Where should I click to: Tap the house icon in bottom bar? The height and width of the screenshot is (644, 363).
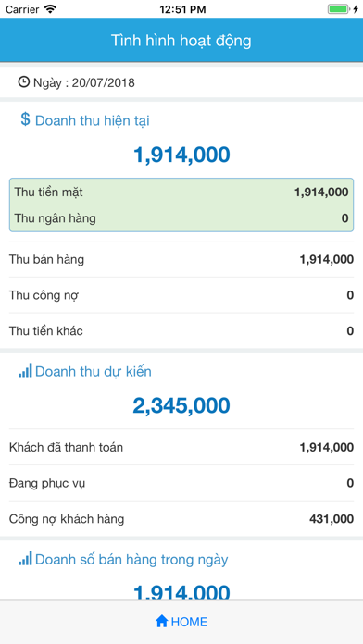click(x=161, y=622)
